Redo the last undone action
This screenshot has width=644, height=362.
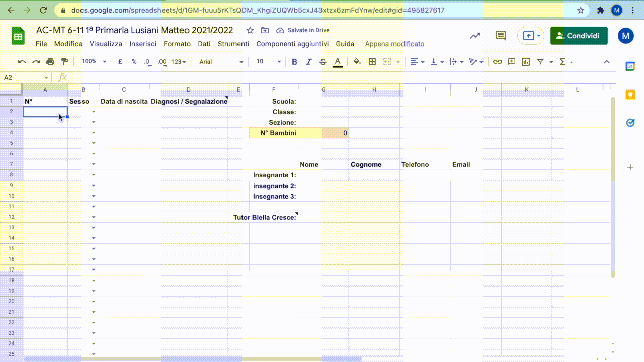pos(36,62)
